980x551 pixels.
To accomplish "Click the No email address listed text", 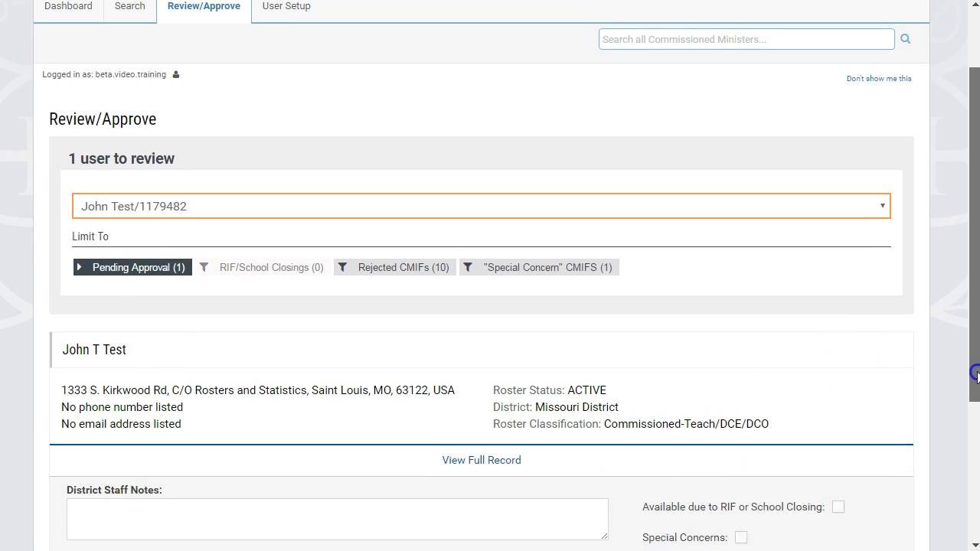I will (x=121, y=424).
